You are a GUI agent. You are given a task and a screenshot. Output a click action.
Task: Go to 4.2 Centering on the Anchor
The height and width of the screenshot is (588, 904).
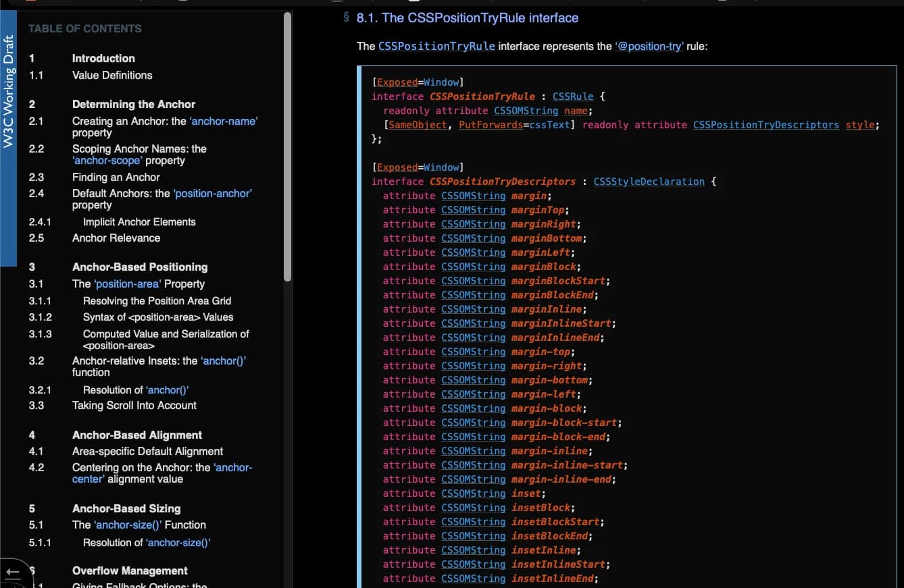(162, 473)
